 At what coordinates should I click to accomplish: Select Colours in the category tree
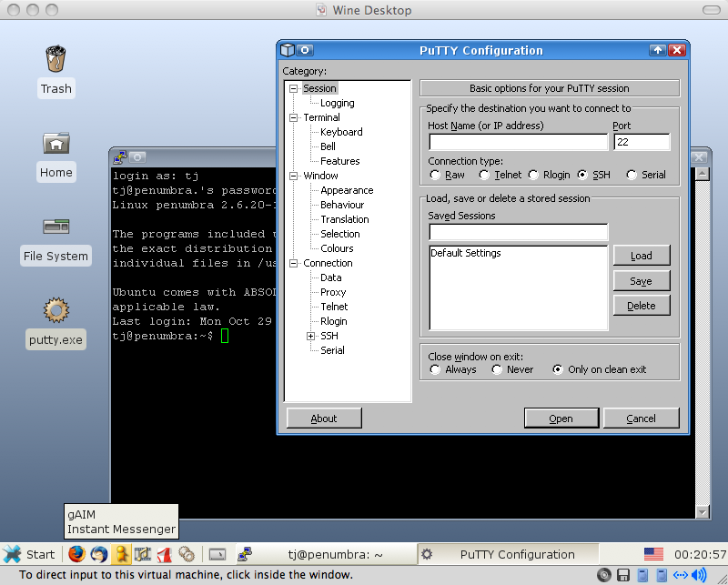pyautogui.click(x=337, y=248)
